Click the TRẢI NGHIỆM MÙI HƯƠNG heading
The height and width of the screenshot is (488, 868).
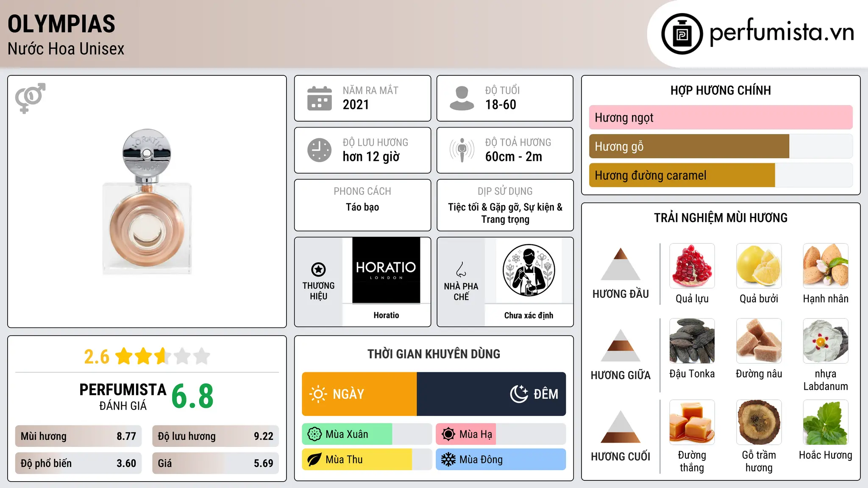[x=721, y=218]
